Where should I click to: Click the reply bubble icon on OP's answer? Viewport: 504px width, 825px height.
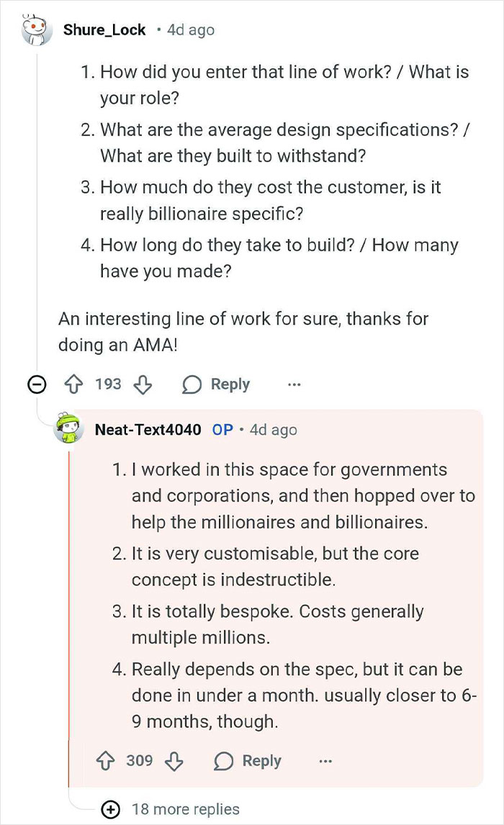[x=224, y=761]
